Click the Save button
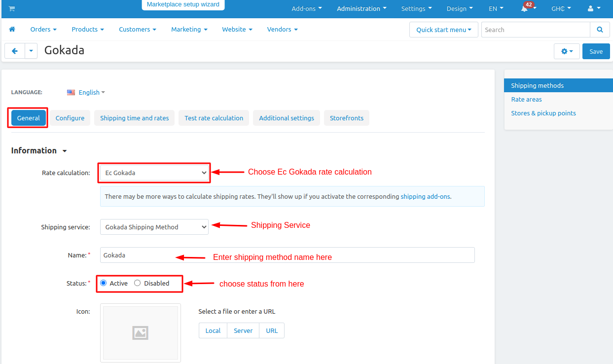 (x=596, y=51)
